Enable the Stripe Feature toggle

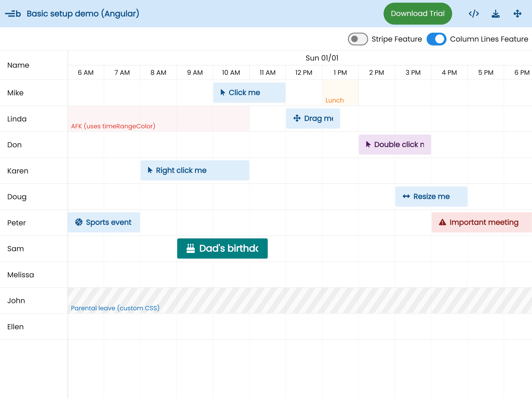coord(358,39)
